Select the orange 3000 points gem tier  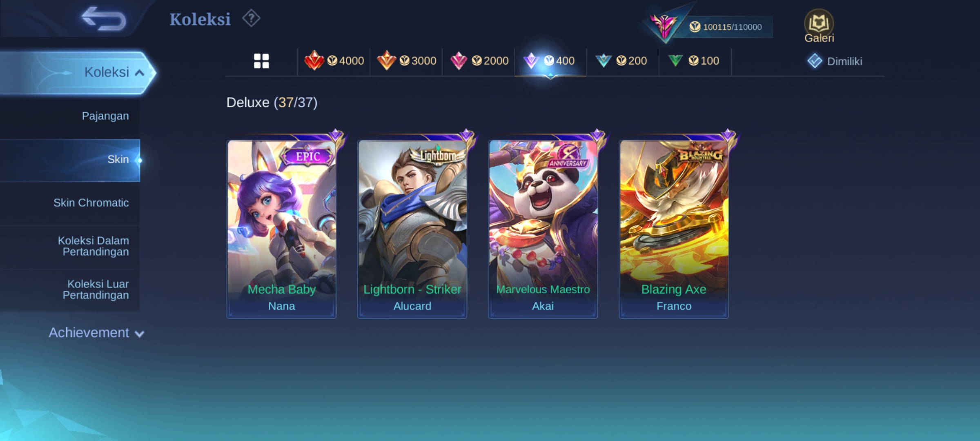[x=406, y=61]
